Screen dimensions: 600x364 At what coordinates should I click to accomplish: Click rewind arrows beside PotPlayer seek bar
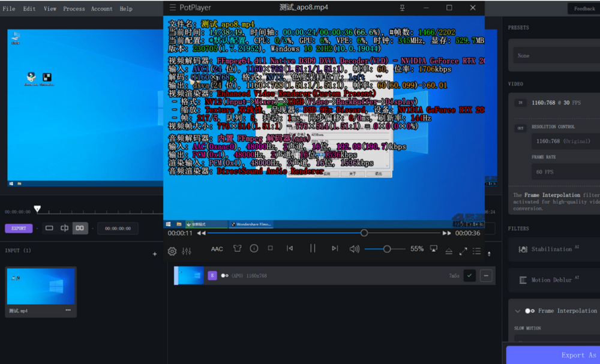[x=201, y=233]
